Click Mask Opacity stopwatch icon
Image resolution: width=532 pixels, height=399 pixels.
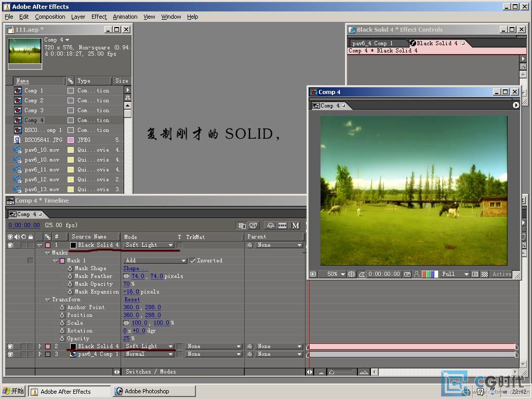click(x=70, y=284)
